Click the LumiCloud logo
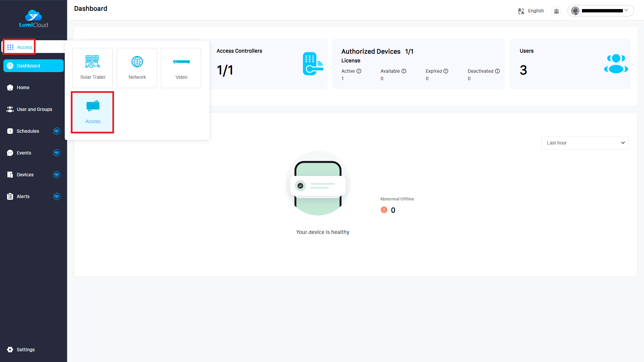This screenshot has height=362, width=644. (x=34, y=19)
